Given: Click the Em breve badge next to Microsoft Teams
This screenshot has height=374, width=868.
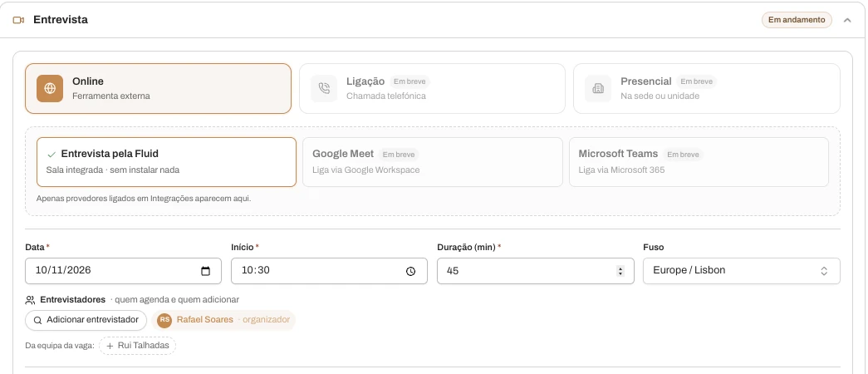Looking at the screenshot, I should (x=683, y=154).
